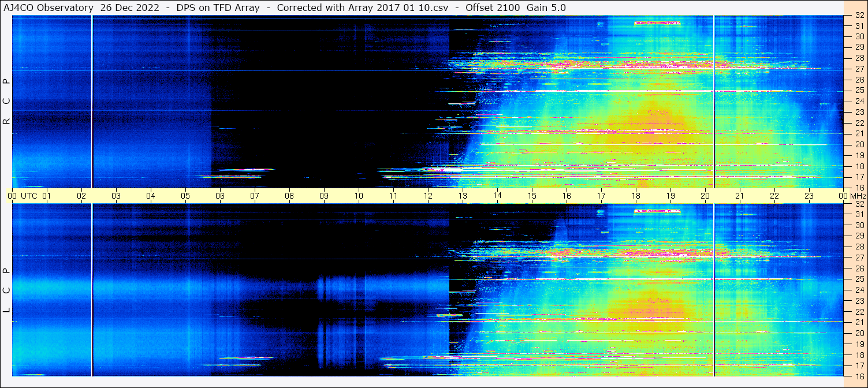Choose the 23 hour mark on UTC axis
This screenshot has height=388, width=868.
pyautogui.click(x=809, y=196)
